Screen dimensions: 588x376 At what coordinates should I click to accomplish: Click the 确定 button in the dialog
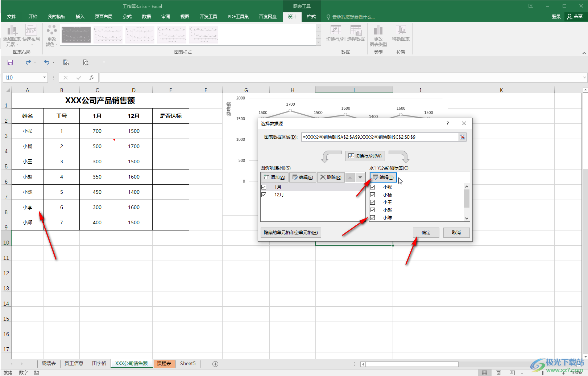(x=426, y=233)
